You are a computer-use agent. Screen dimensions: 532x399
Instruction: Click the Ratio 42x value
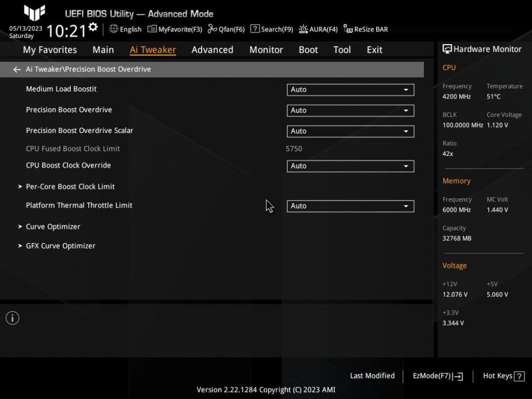(x=447, y=154)
